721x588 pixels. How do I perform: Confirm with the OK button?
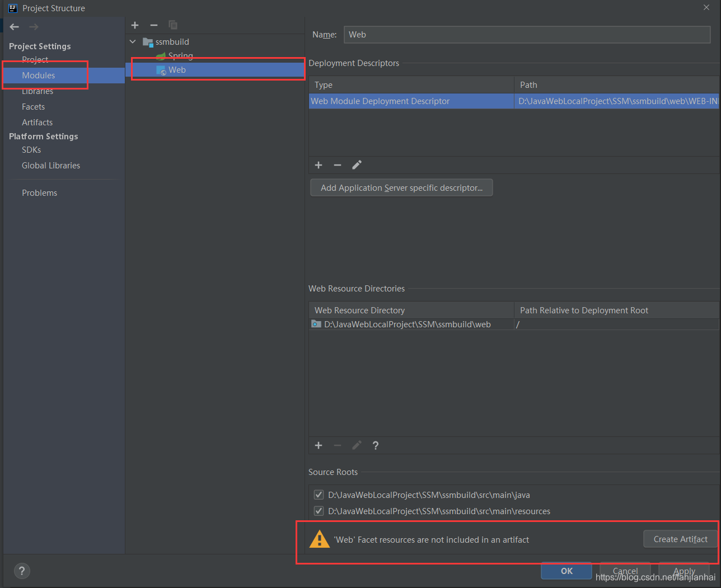pyautogui.click(x=566, y=571)
